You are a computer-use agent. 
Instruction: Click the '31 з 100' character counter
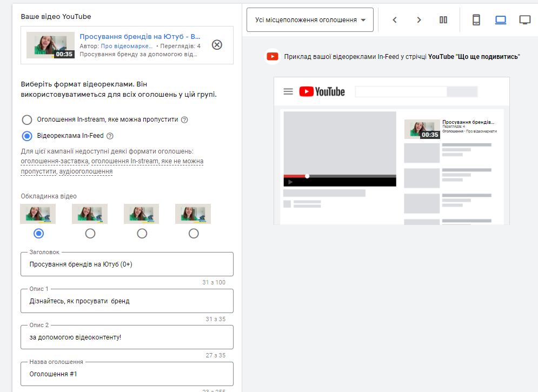(214, 282)
